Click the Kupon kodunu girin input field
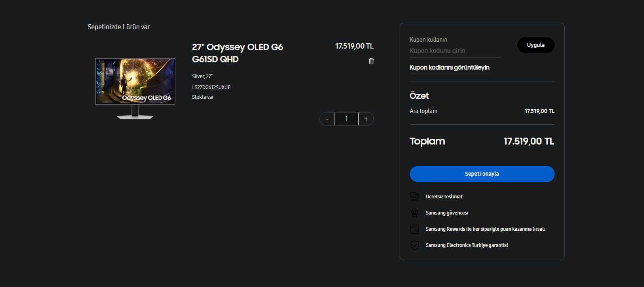Viewport: 644px width, 287px height. coord(455,51)
